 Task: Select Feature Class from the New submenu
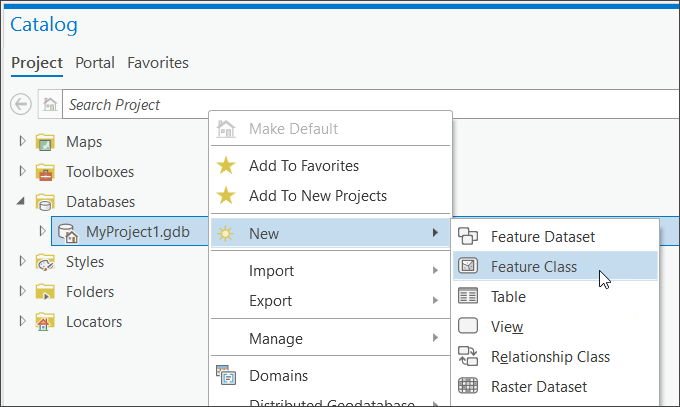tap(533, 267)
